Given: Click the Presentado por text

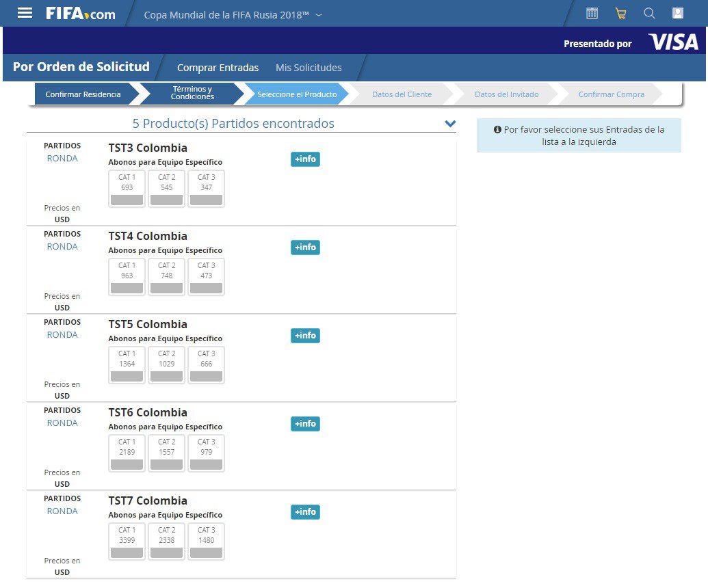Looking at the screenshot, I should tap(598, 44).
